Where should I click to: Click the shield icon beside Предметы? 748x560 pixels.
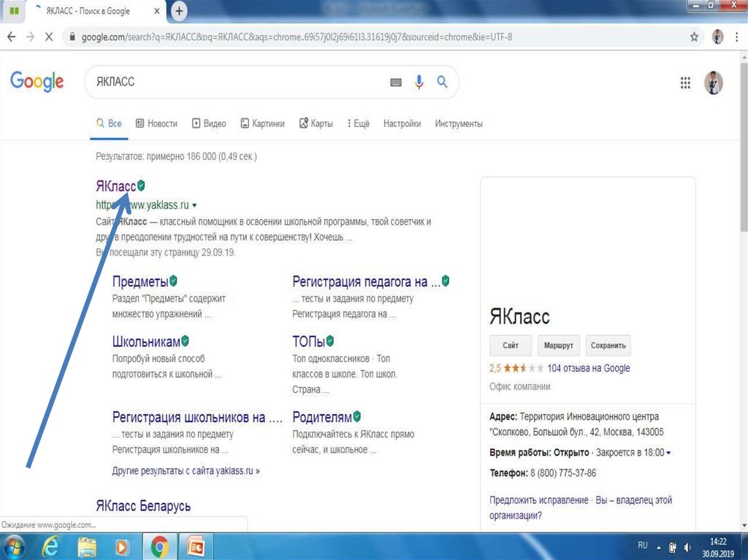[173, 280]
